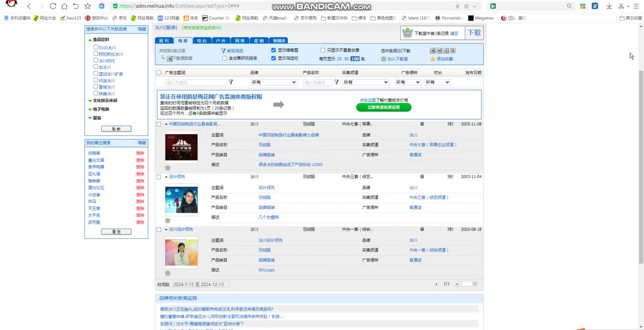This screenshot has width=644, height=330.
Task: Toggle 显示筛选栏 checkbox
Action: (273, 58)
